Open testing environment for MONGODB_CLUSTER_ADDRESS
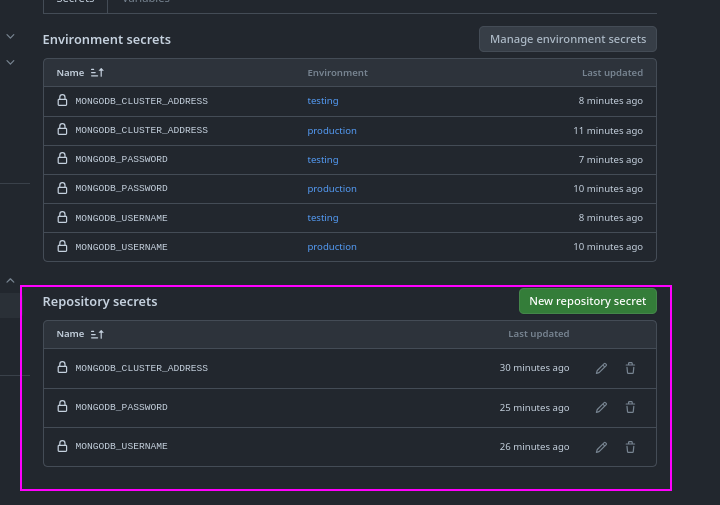The width and height of the screenshot is (720, 505). pos(322,101)
